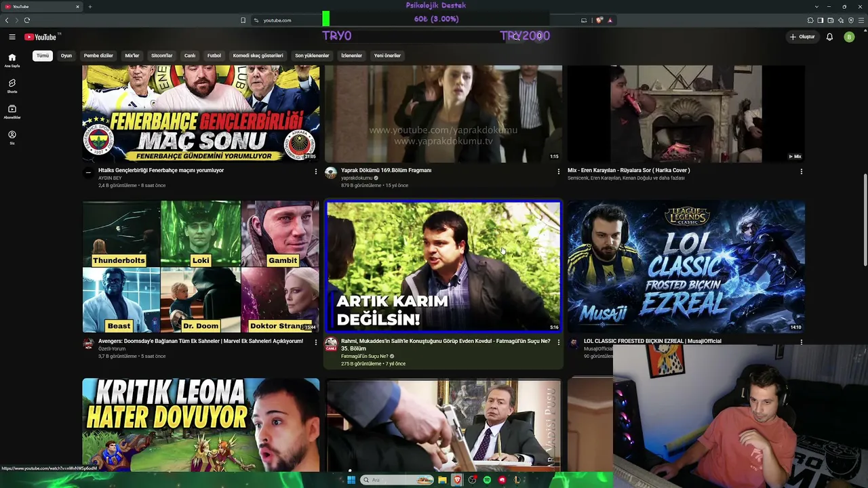Image resolution: width=868 pixels, height=488 pixels.
Task: Open the Avengers: Doomsday video title
Action: (x=201, y=341)
